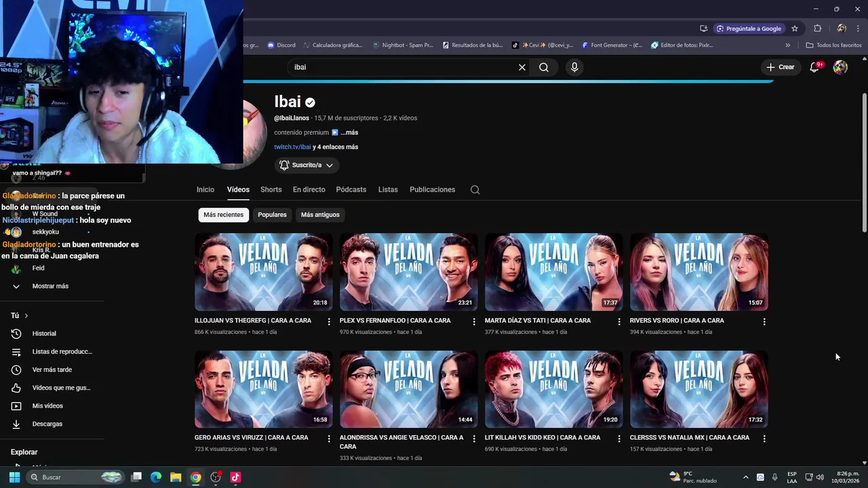Viewport: 868px width, 488px height.
Task: Open Ver más tarde in sidebar
Action: pyautogui.click(x=52, y=369)
